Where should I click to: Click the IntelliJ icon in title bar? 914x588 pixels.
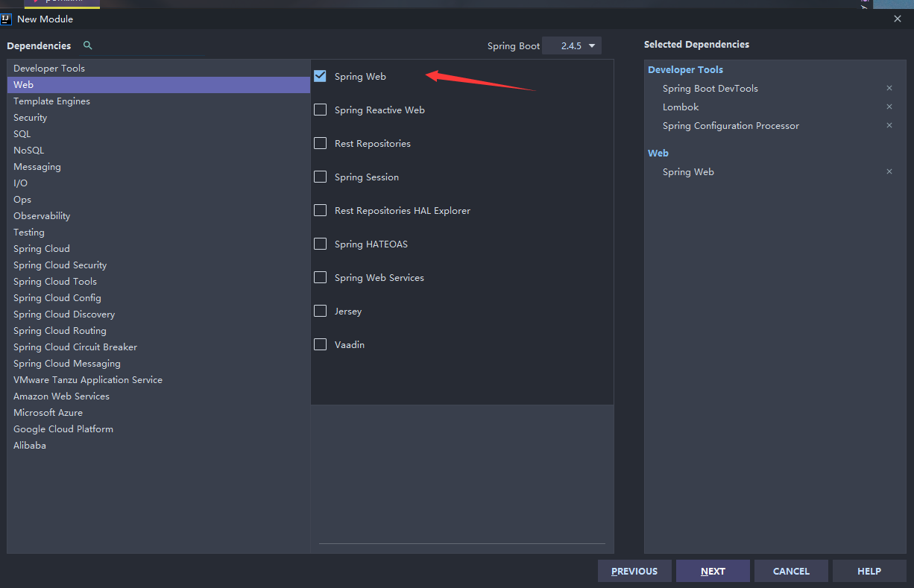point(7,19)
